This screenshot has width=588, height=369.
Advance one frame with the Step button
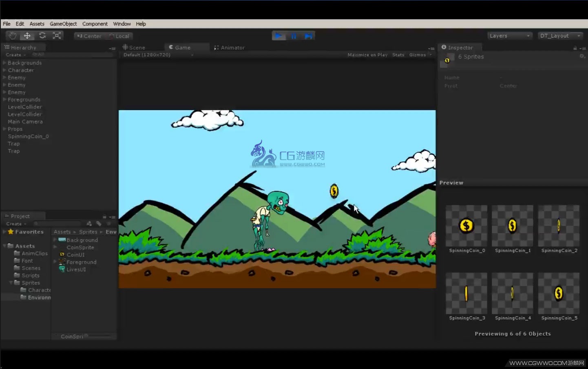308,36
